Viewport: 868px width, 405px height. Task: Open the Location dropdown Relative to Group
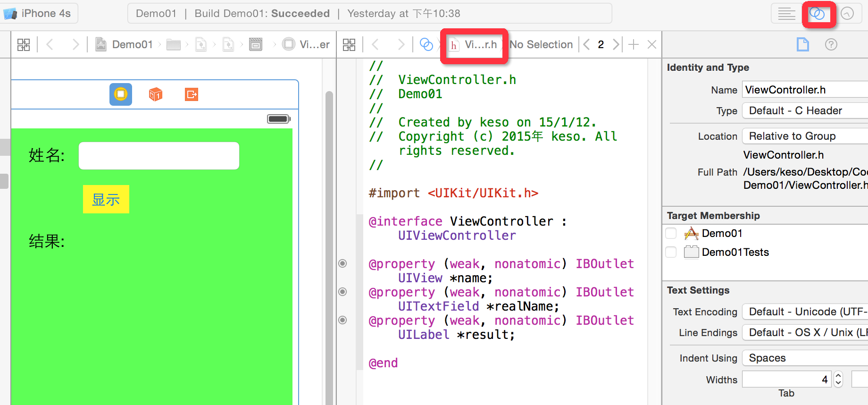click(804, 136)
